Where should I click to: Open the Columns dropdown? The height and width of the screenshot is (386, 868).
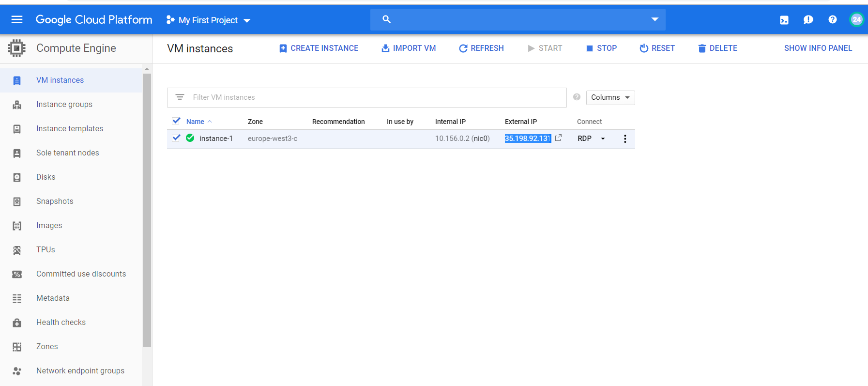tap(610, 97)
